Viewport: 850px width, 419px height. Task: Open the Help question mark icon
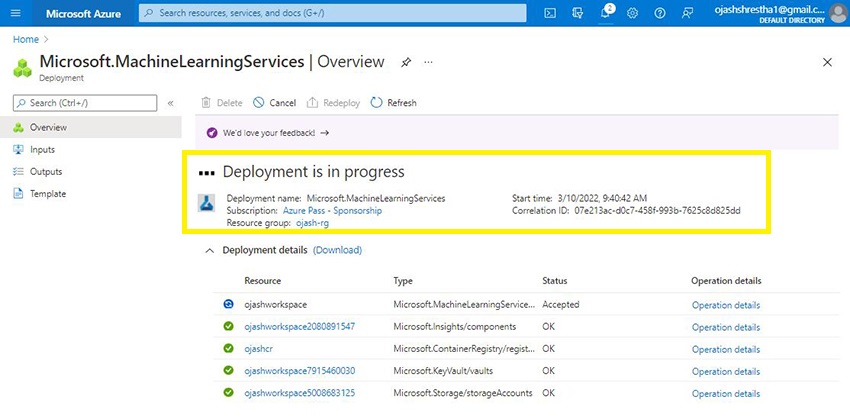coord(660,13)
